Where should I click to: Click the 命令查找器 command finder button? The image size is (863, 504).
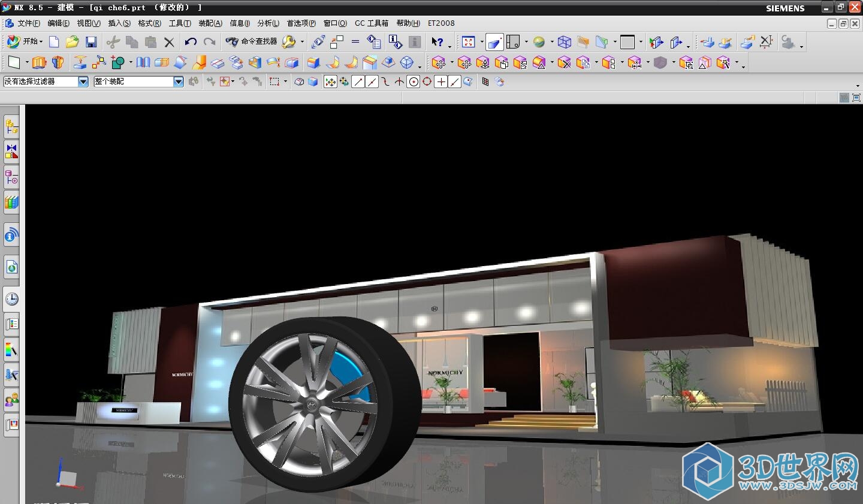(x=251, y=41)
